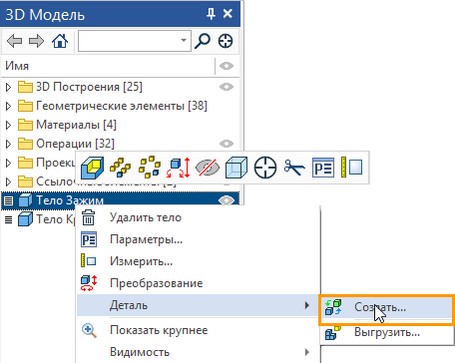Viewport: 455px width, 363px height.
Task: Choose Параметры... from context menu
Action: [x=197, y=240]
